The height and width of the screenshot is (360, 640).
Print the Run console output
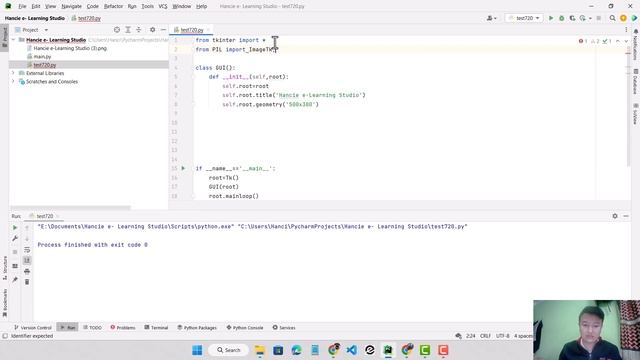click(27, 271)
